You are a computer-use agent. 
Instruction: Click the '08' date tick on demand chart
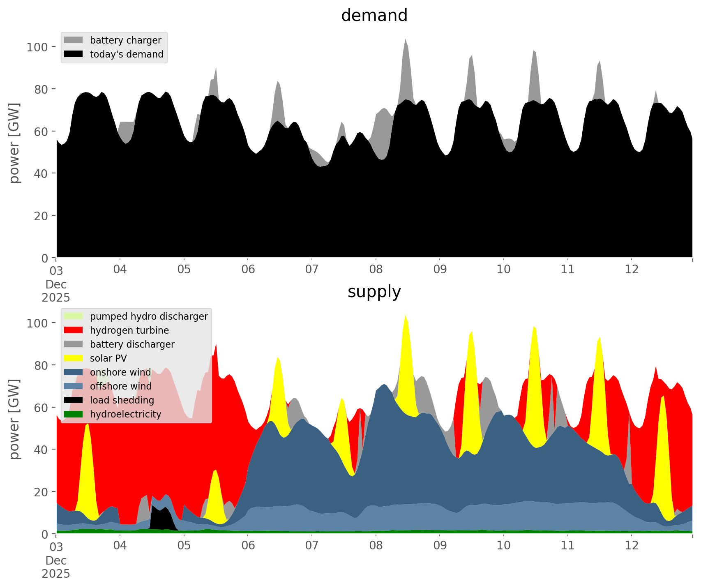376,270
